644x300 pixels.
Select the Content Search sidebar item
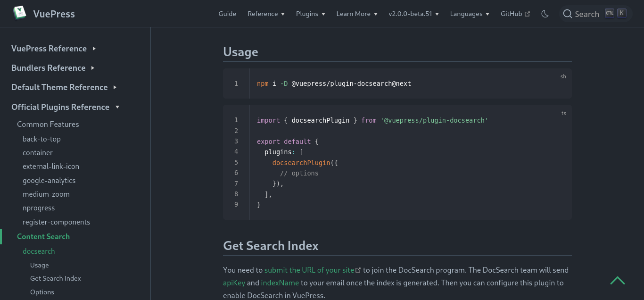tap(43, 236)
